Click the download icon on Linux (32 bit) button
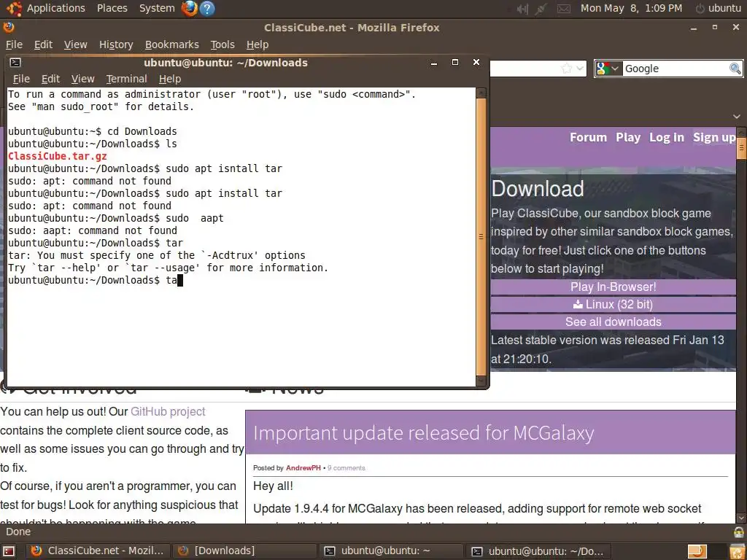 (x=578, y=304)
